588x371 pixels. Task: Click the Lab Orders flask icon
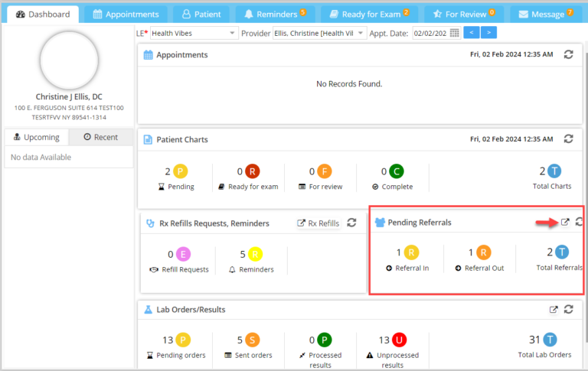tap(148, 310)
